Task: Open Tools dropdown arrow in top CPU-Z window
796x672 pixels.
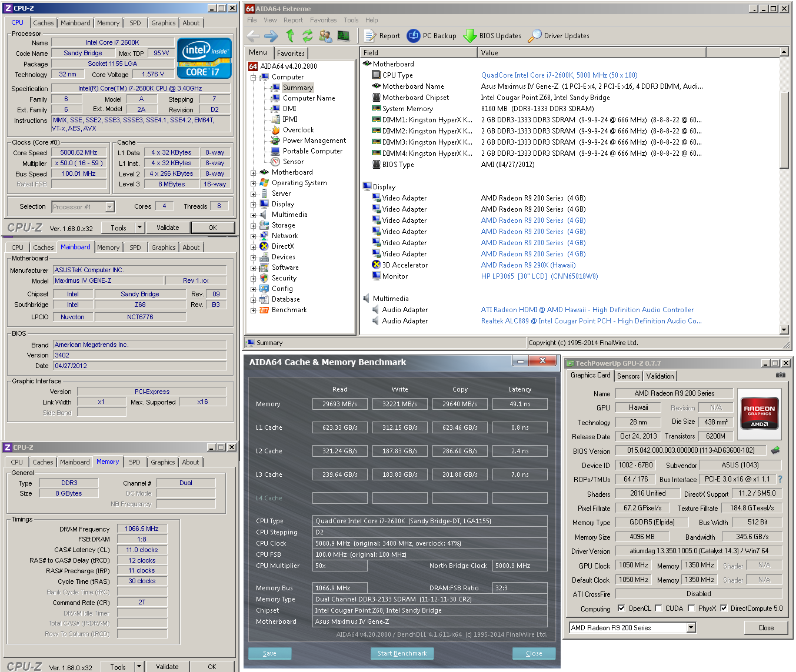Action: [x=139, y=228]
